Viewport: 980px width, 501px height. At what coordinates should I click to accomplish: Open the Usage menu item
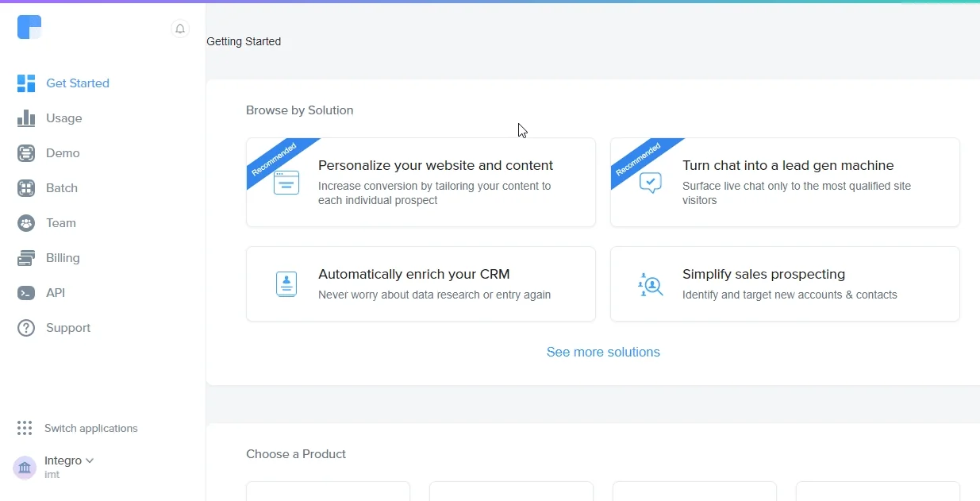[64, 118]
